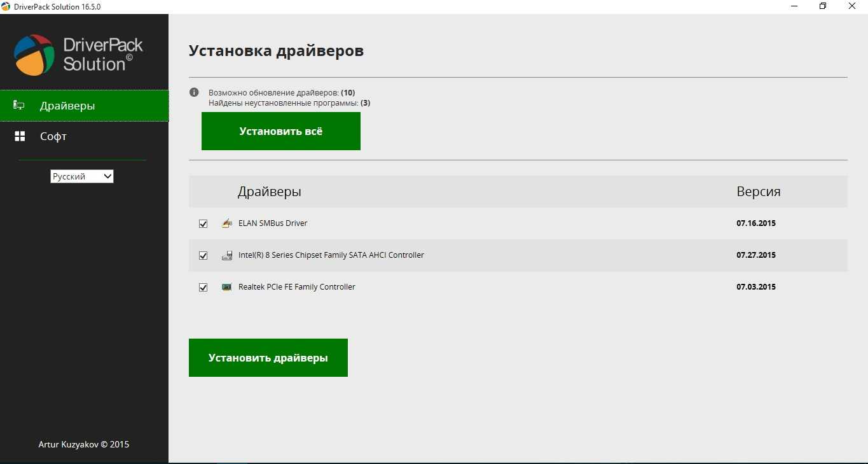Click the grid icon next to Софт
The image size is (868, 464).
point(20,136)
